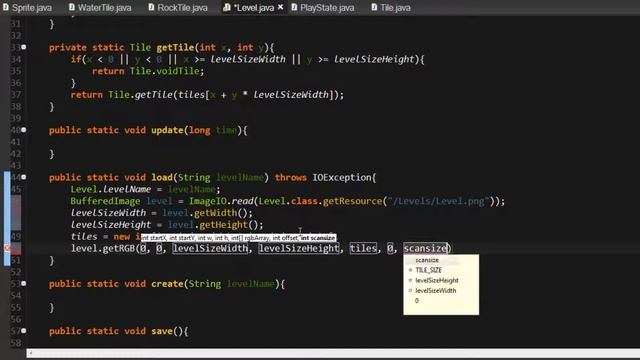The image size is (640, 360).
Task: Collapse the create method fold marker
Action: pos(24,283)
